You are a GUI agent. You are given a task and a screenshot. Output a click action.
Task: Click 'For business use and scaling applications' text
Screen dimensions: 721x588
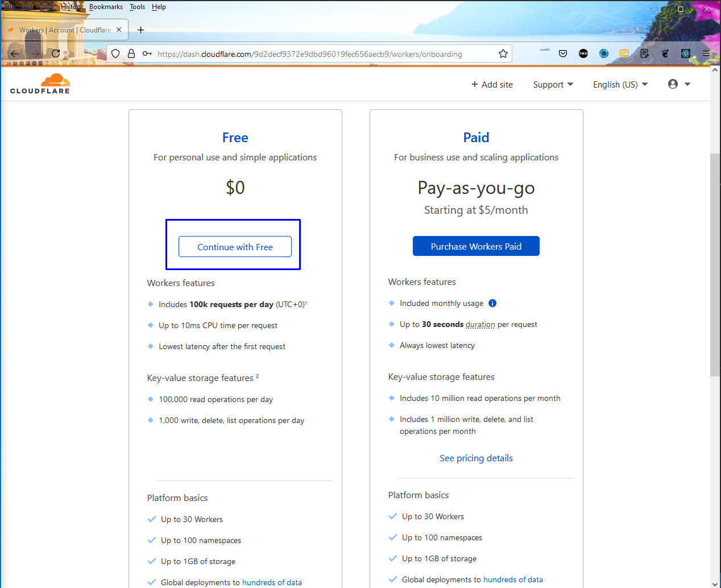[476, 157]
